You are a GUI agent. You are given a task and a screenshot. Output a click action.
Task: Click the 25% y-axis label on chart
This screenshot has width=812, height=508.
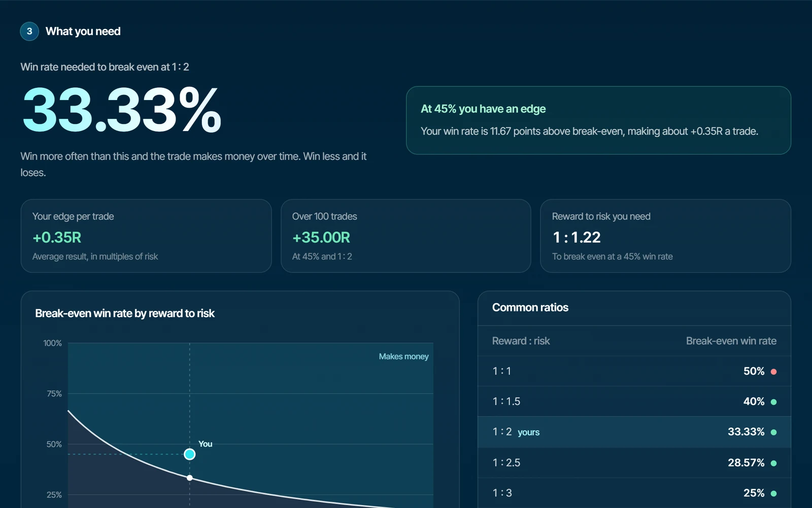pyautogui.click(x=54, y=495)
